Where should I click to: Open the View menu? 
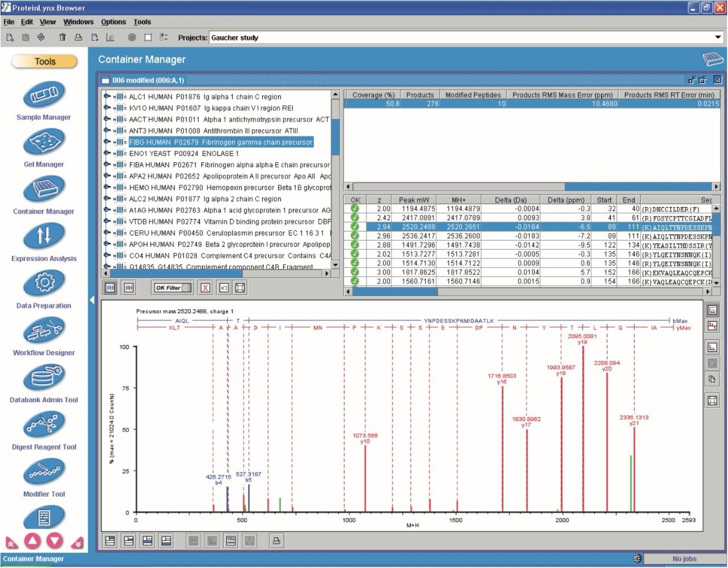coord(48,22)
